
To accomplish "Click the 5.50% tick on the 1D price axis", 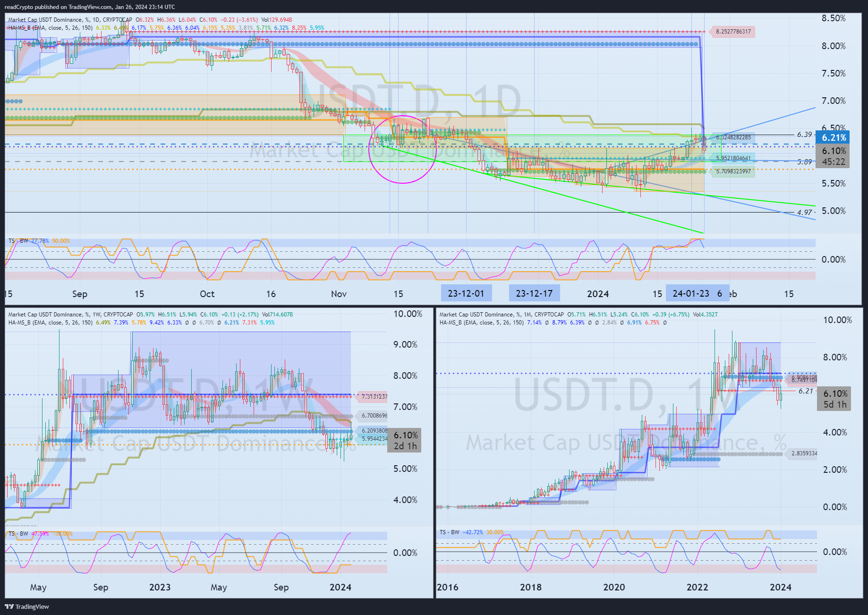I will click(834, 183).
